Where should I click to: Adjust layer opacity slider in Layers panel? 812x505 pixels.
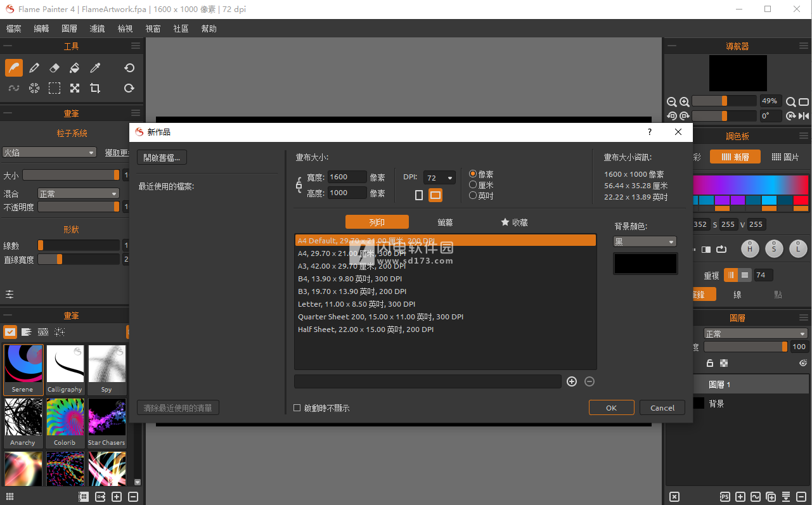(746, 347)
